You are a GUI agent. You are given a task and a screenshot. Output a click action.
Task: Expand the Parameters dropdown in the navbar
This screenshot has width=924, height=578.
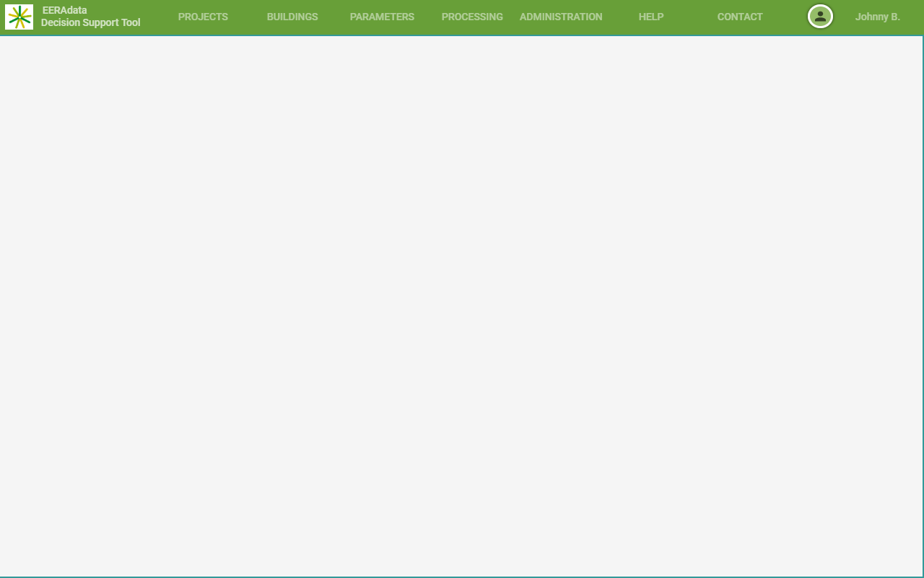(x=382, y=17)
